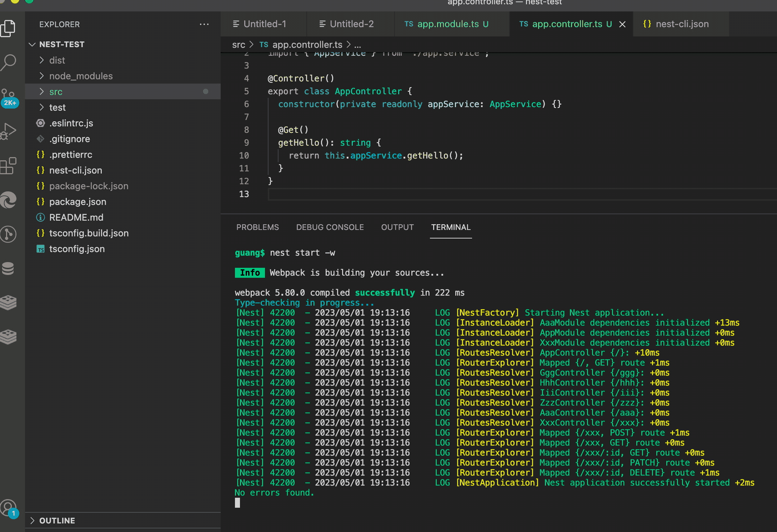Click the src breadcrumb in editor path
Screen dimensions: 777x532
(239, 45)
